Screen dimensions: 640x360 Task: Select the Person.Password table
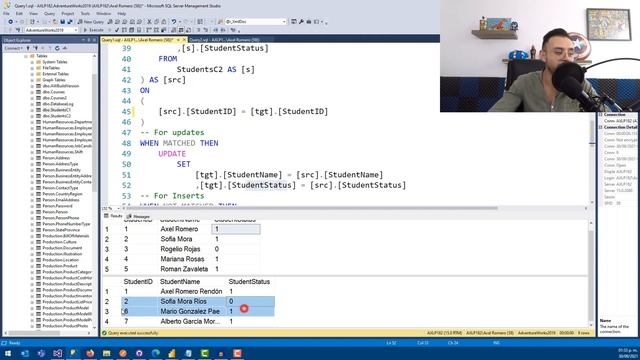(x=57, y=206)
